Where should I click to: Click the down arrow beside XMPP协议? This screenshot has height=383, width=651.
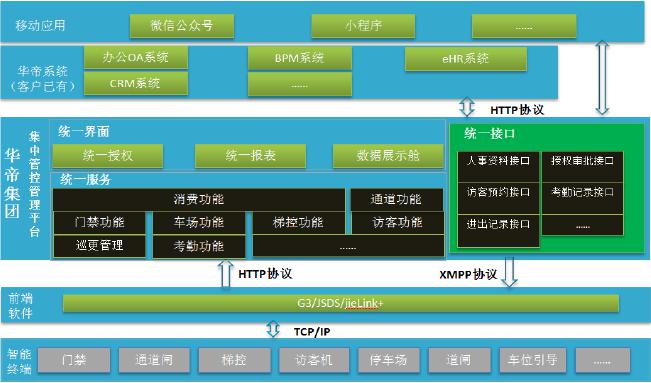tap(509, 272)
